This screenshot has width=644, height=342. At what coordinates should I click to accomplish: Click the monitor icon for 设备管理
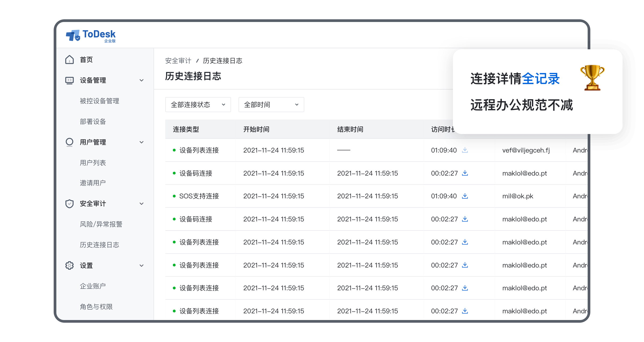(x=69, y=80)
